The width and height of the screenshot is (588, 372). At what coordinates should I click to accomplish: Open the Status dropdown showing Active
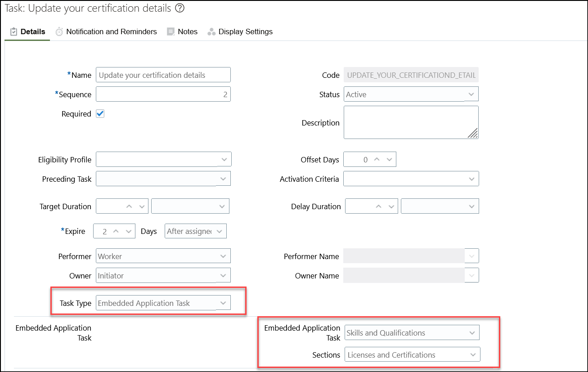pyautogui.click(x=411, y=94)
